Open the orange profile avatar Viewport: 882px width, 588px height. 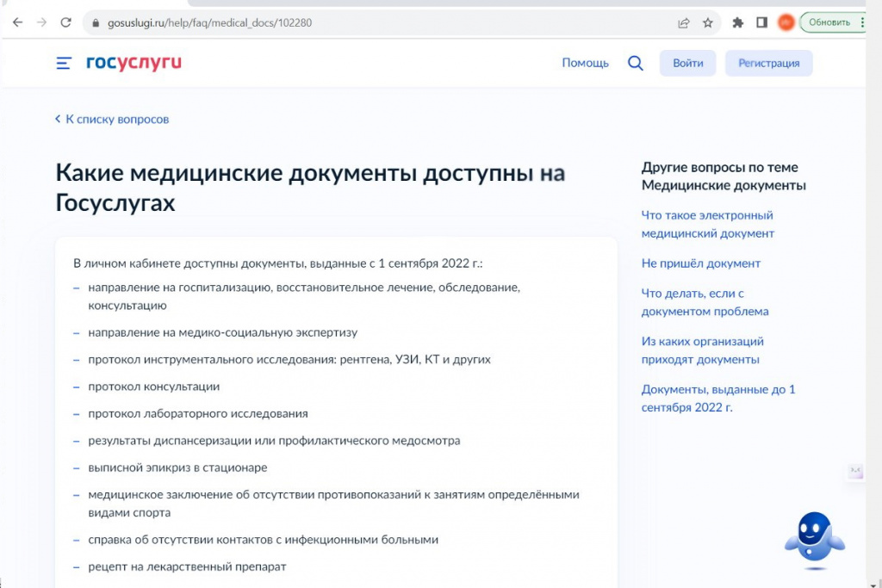[x=786, y=22]
